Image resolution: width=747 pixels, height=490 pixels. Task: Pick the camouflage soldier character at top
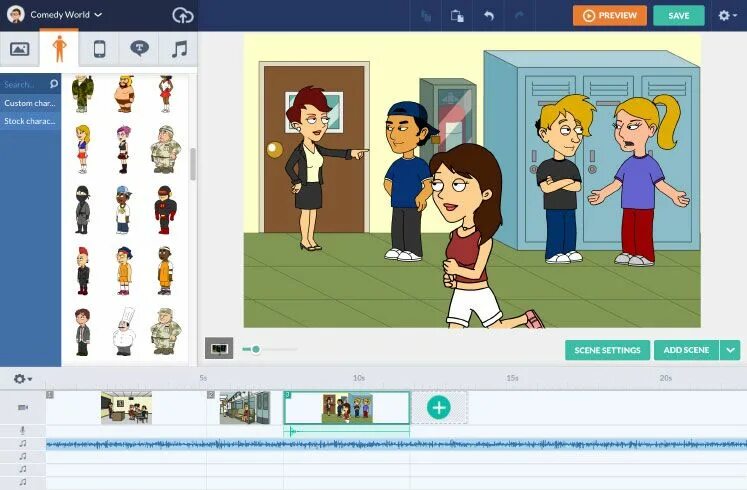coord(82,93)
